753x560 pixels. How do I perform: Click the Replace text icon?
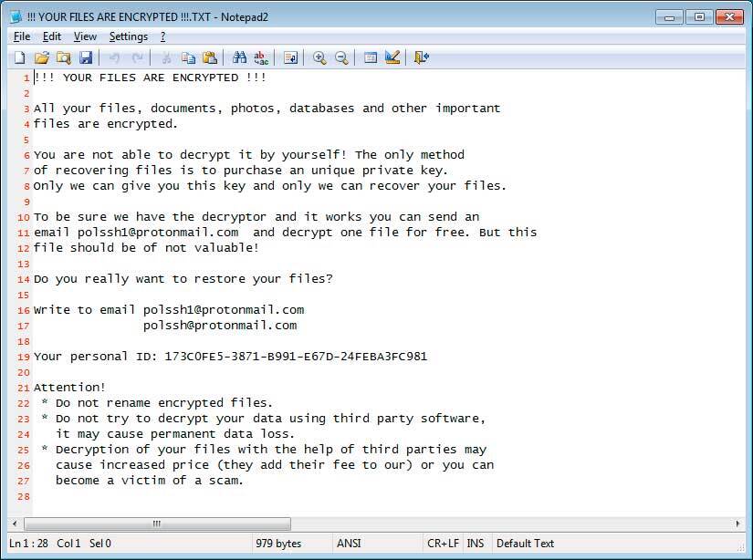[x=262, y=57]
